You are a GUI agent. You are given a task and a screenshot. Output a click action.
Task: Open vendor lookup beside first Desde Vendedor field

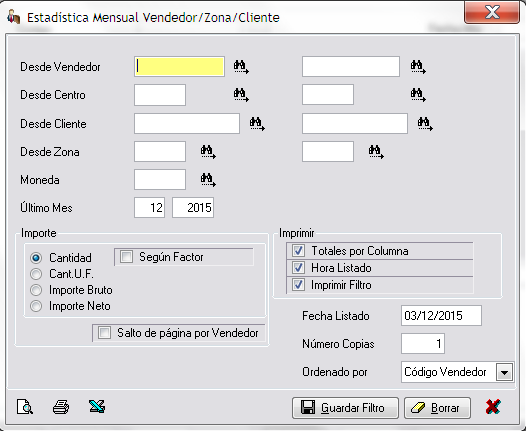click(241, 67)
